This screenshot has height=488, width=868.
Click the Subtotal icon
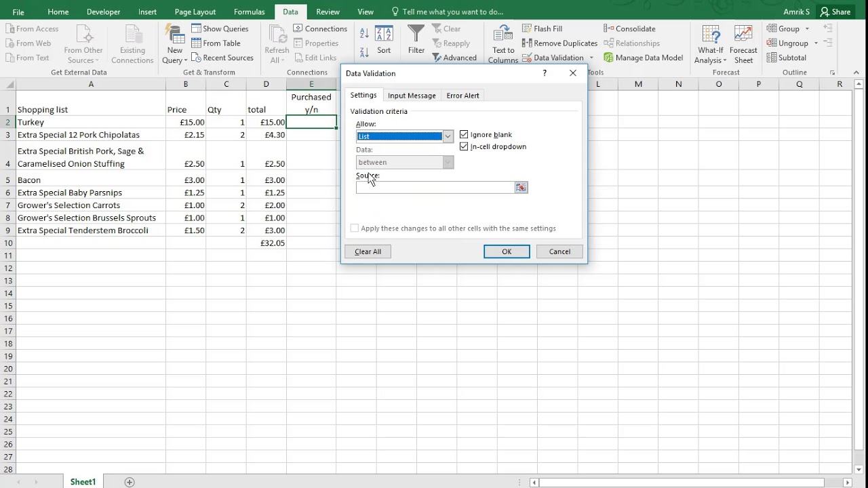772,58
